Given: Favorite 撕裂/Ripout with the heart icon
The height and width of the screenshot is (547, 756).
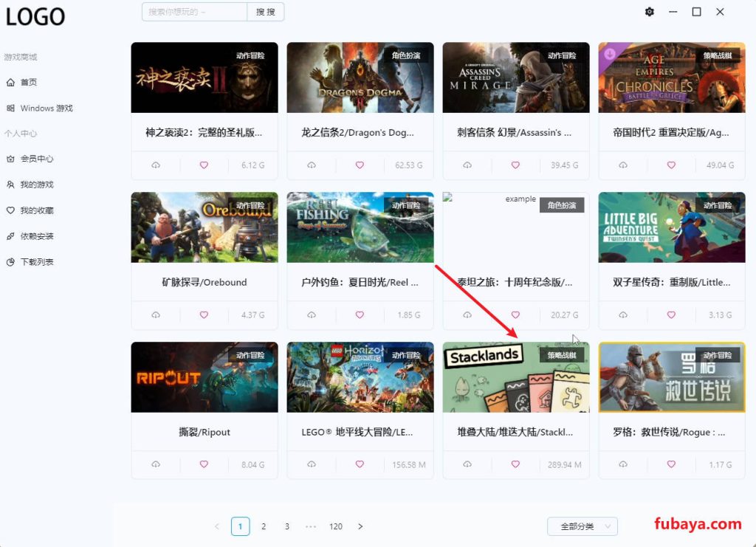Looking at the screenshot, I should coord(204,464).
